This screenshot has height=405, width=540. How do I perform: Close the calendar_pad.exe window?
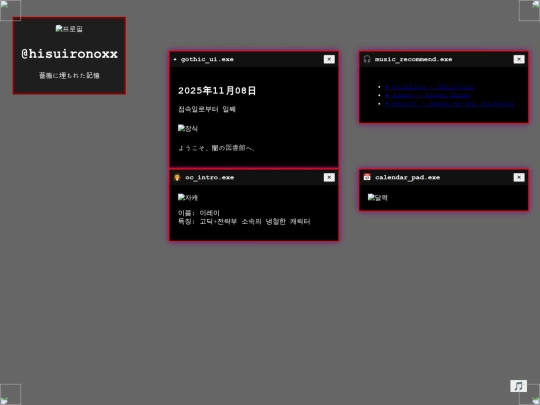click(x=519, y=177)
